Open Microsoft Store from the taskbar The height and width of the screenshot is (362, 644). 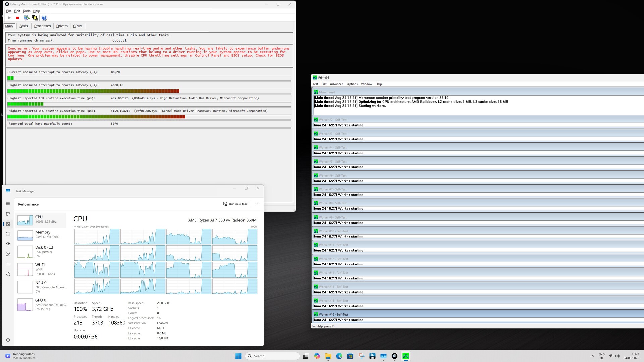[x=350, y=356]
